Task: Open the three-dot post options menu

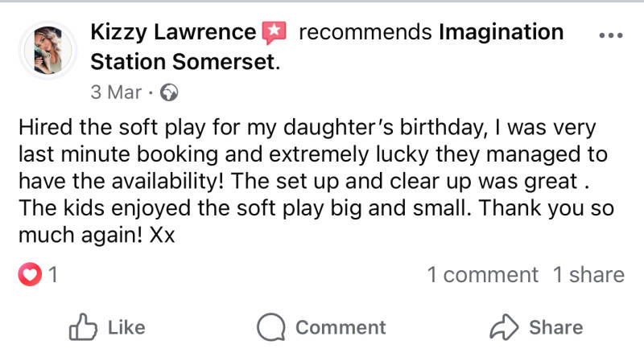Action: 612,35
